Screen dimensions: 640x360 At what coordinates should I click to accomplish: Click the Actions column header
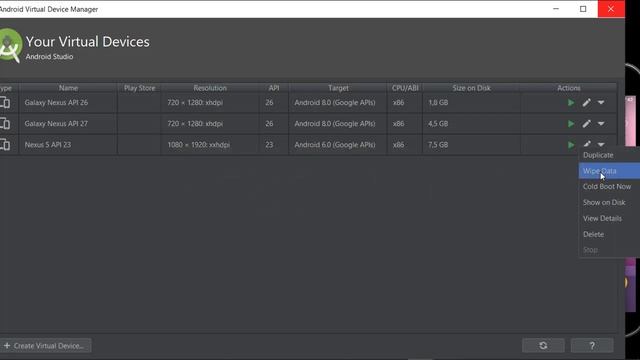pos(569,88)
